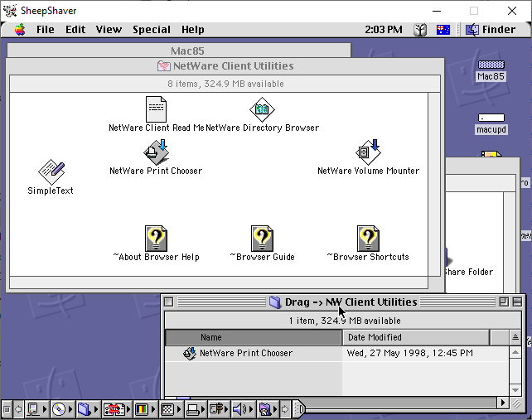Viewport: 532px width, 420px height.
Task: Select the NetWare Directory Browser icon
Action: pos(262,109)
